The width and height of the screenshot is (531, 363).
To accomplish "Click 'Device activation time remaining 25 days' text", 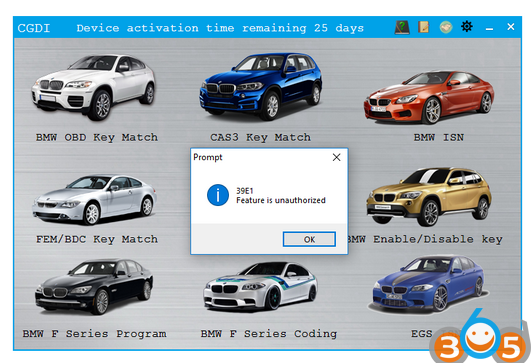I will 220,28.
